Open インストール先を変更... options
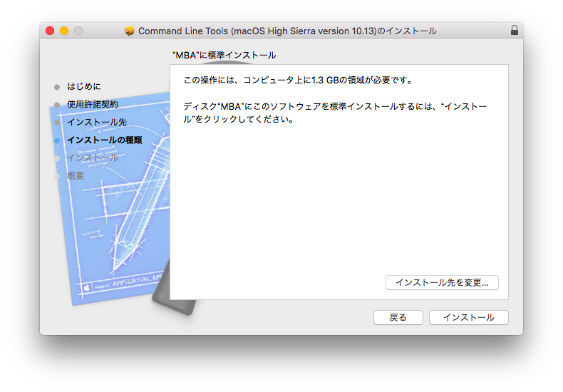 [x=442, y=282]
